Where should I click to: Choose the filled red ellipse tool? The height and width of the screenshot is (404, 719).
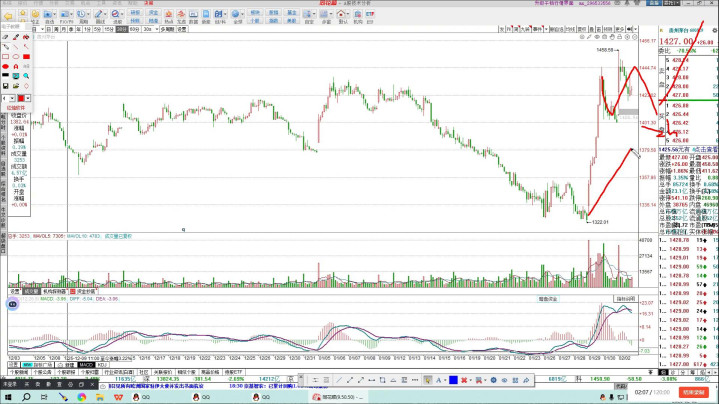pos(7,67)
